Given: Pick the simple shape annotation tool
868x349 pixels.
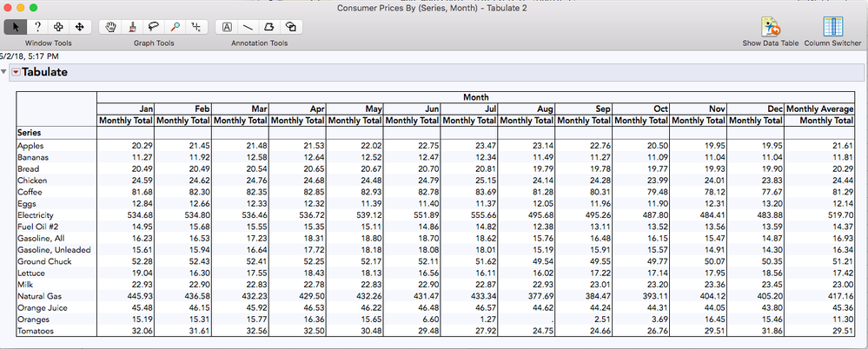Looking at the screenshot, I should click(292, 27).
